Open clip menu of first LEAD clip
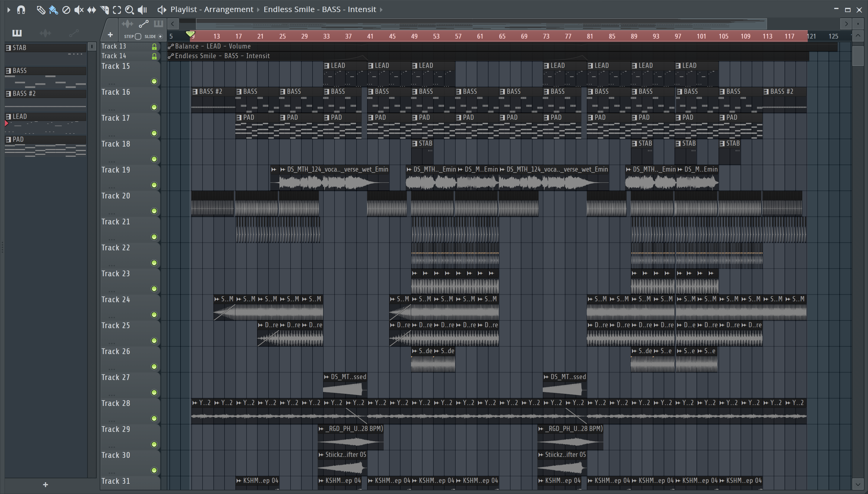The image size is (868, 494). (326, 66)
